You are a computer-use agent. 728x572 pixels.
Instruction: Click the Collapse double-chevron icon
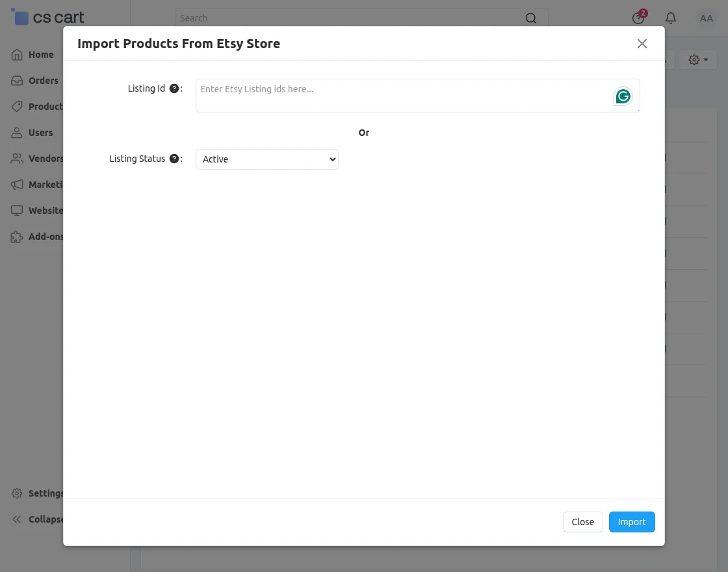click(x=17, y=519)
